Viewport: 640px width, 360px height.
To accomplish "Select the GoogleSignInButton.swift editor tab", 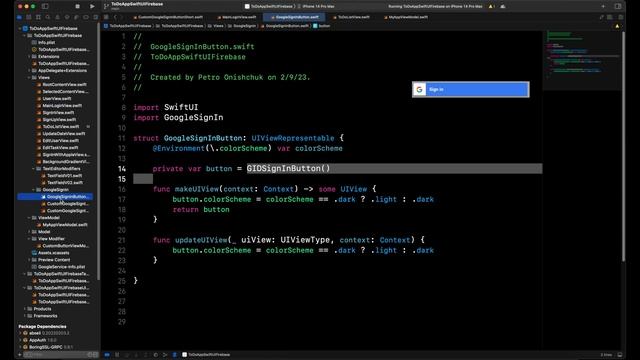I will (295, 17).
